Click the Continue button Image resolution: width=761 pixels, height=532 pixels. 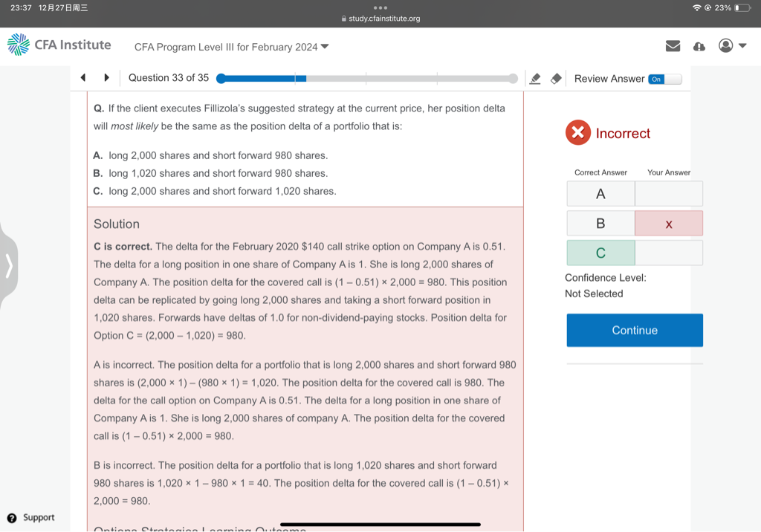tap(634, 330)
